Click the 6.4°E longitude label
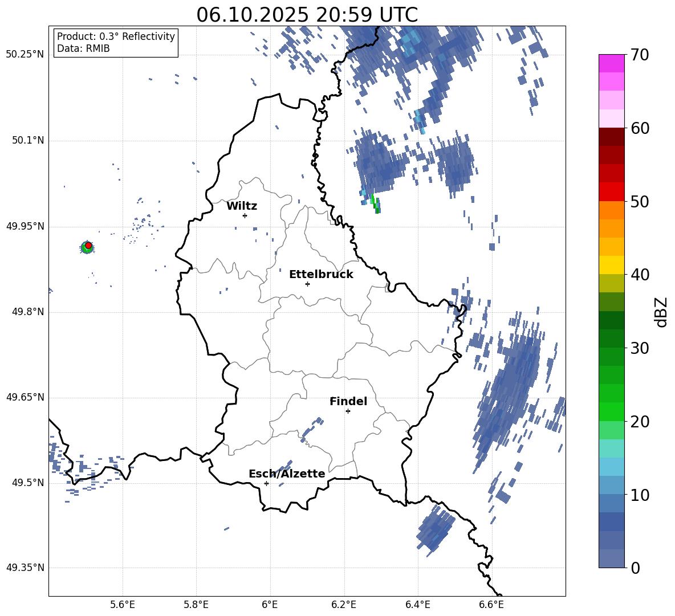The width and height of the screenshot is (675, 616). click(x=417, y=605)
